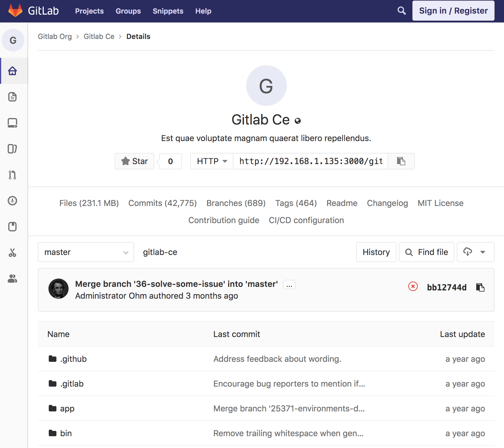The image size is (504, 448).
Task: Open the Find file button
Action: [x=426, y=252]
